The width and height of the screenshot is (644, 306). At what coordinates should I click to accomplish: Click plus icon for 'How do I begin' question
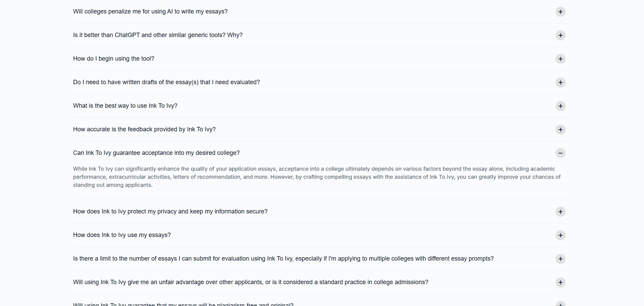tap(560, 59)
